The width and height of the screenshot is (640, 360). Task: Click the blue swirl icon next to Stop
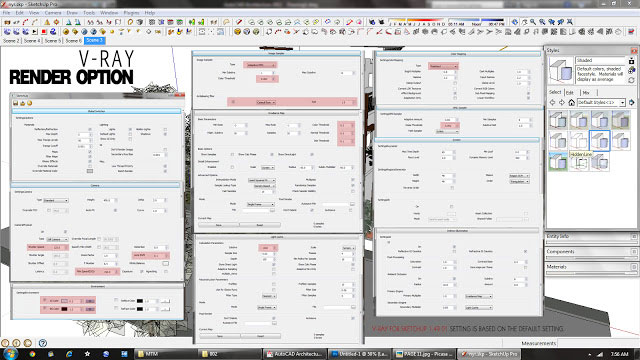53,31
